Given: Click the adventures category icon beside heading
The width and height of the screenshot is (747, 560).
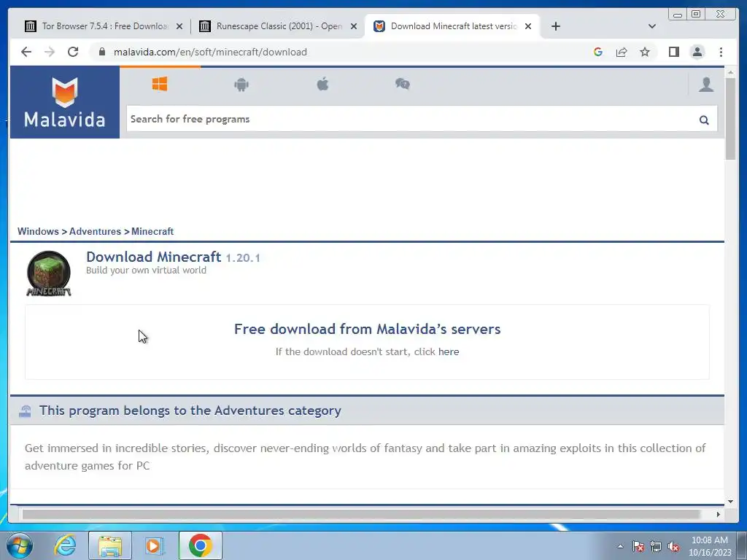Looking at the screenshot, I should click(x=26, y=411).
